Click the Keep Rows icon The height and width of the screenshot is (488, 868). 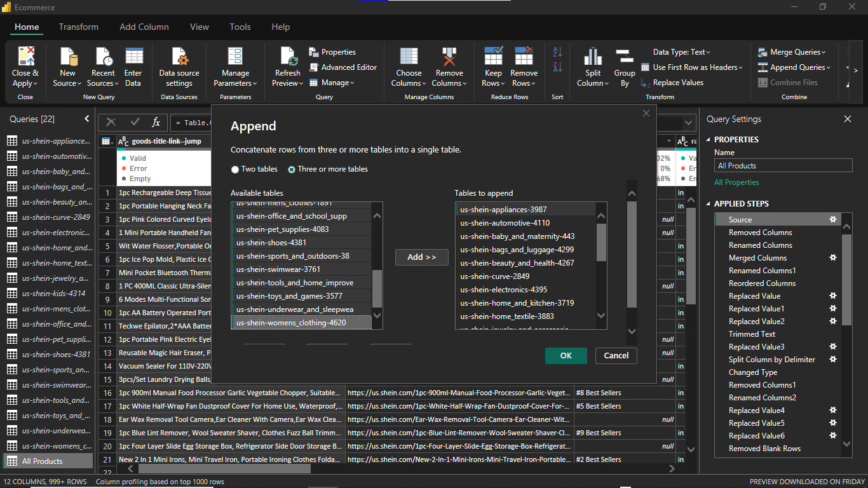[x=493, y=57]
